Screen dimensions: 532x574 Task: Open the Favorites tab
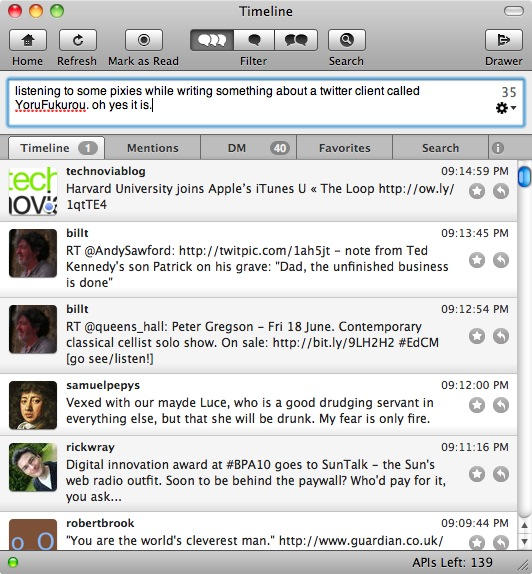point(345,148)
